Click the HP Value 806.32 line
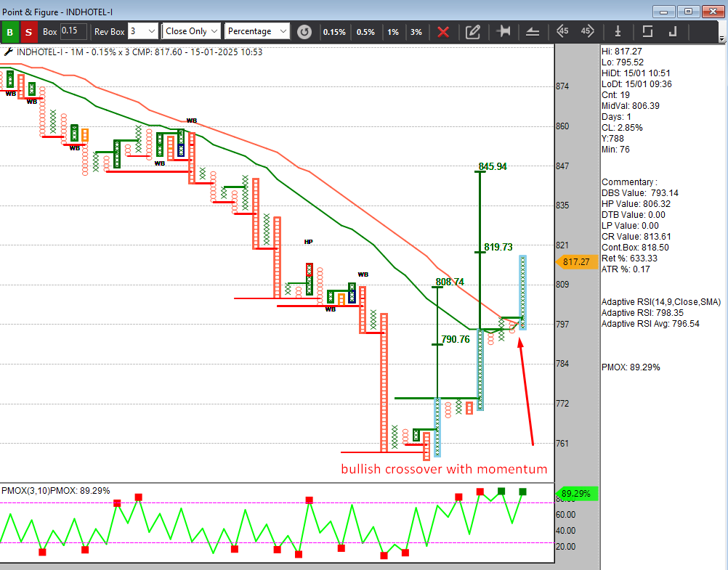Screen dimensions: 728x570 636,204
